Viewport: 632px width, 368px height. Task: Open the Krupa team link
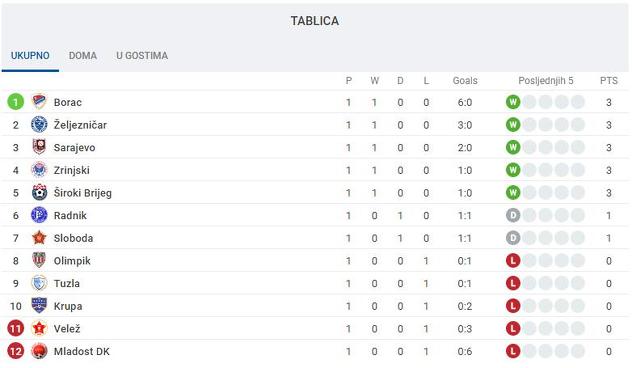pyautogui.click(x=68, y=306)
